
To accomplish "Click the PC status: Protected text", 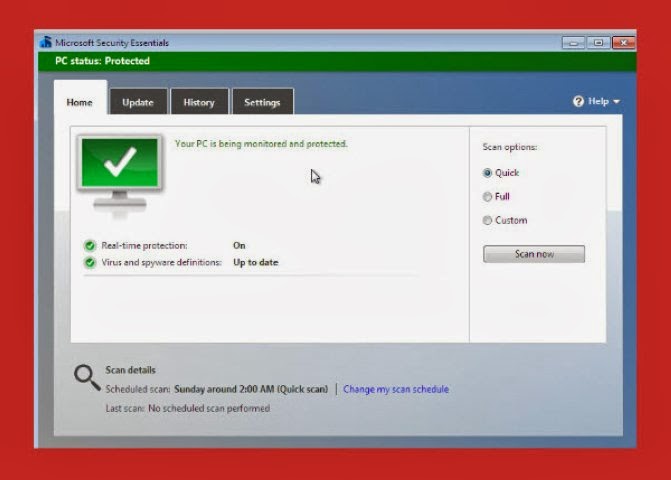I will click(102, 61).
